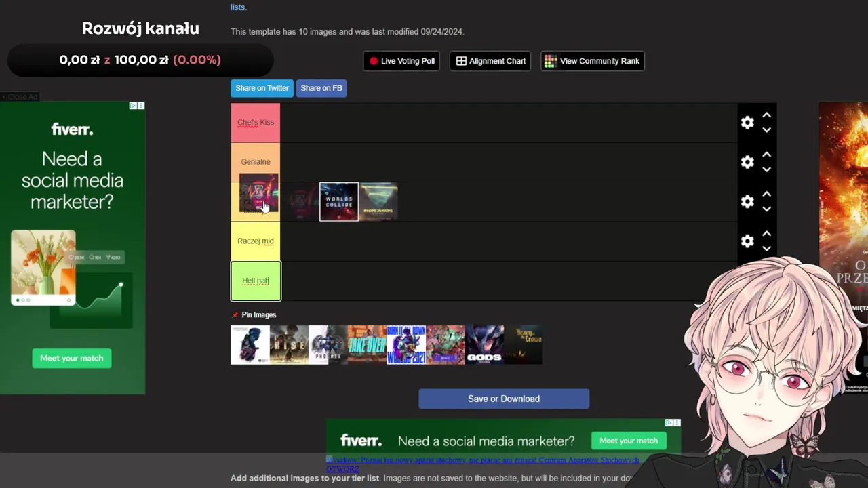This screenshot has width=868, height=488.
Task: Click Meet your match in left fiverr ad
Action: pyautogui.click(x=72, y=358)
